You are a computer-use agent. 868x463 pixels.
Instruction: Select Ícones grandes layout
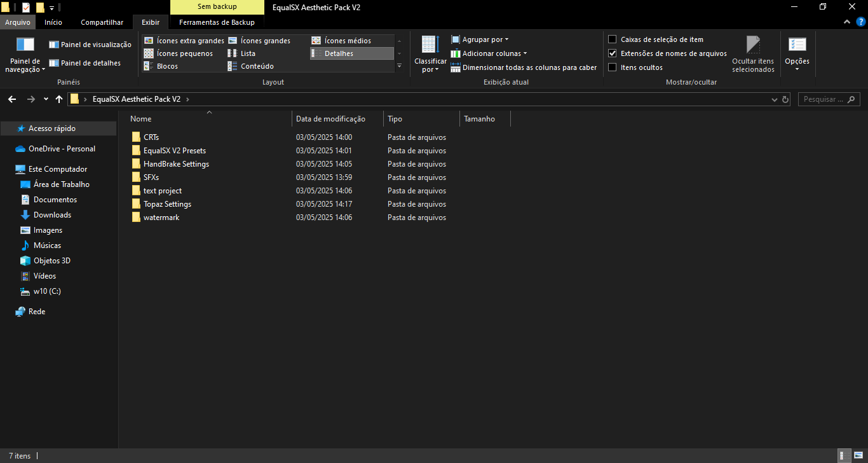pos(259,41)
